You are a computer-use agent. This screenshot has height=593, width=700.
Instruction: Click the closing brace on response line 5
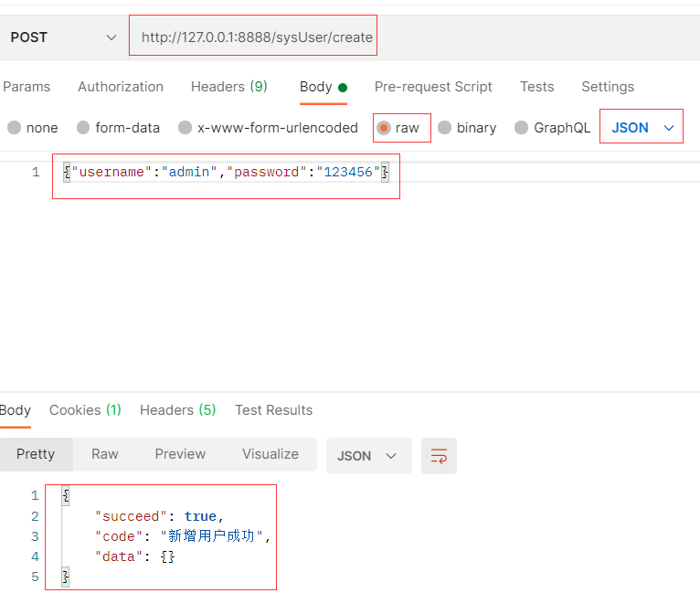(x=66, y=577)
